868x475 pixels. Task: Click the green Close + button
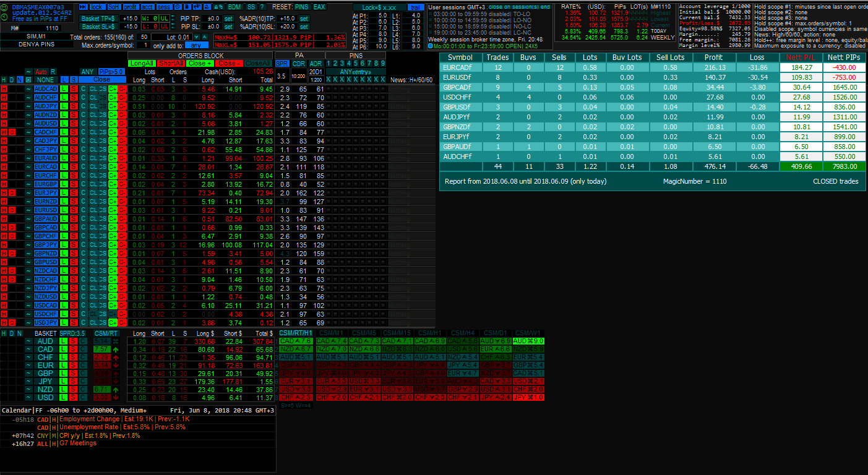[200, 63]
